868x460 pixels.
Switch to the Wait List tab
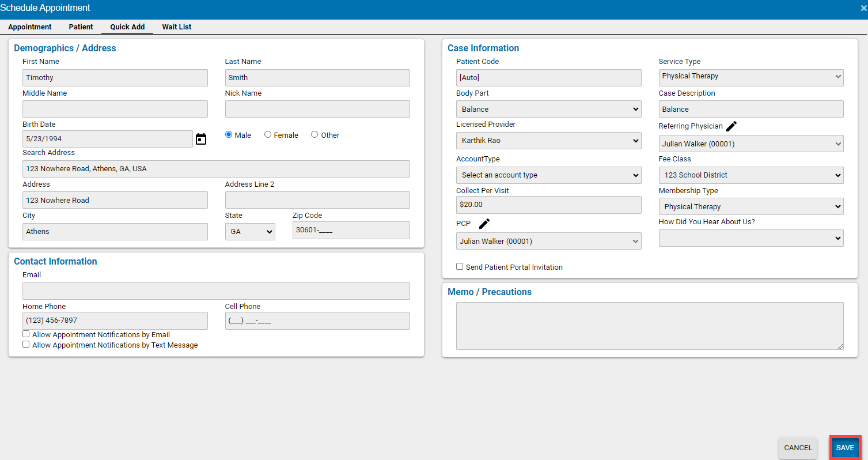pyautogui.click(x=176, y=27)
